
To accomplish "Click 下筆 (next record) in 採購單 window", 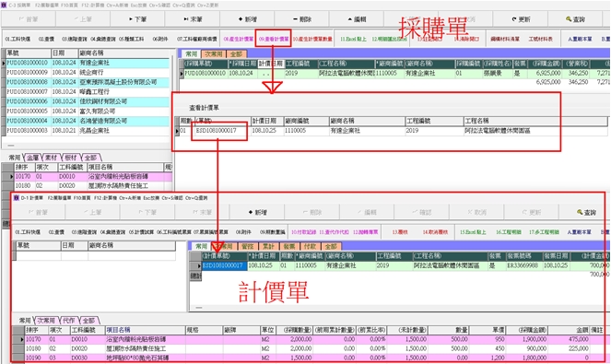I will [137, 19].
